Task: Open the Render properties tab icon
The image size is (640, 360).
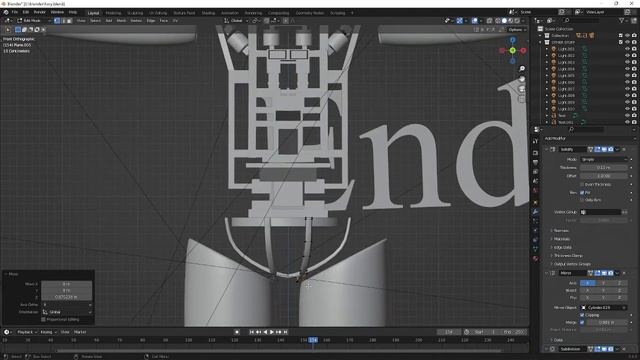Action: 536,153
